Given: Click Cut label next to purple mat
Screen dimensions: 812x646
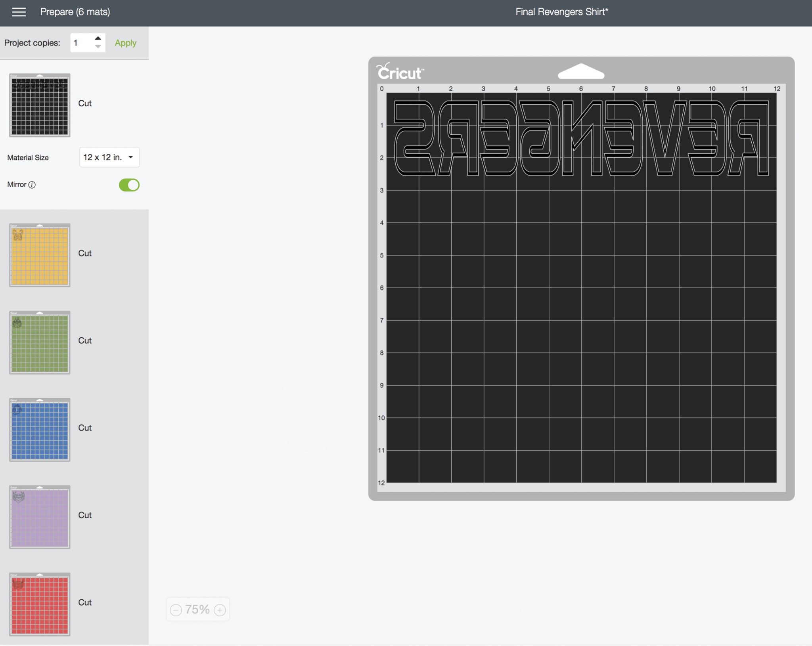Looking at the screenshot, I should click(85, 515).
